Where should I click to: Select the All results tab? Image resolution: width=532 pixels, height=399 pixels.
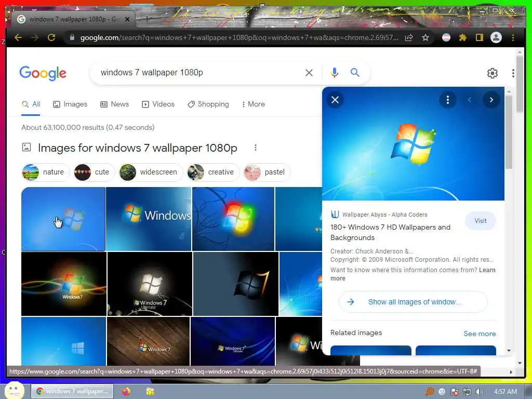[x=31, y=104]
